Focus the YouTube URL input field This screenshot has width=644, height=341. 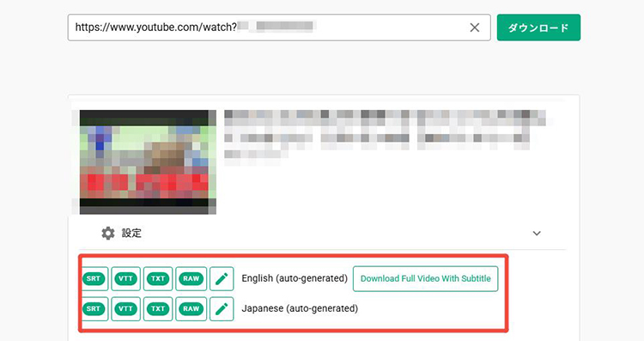[279, 27]
